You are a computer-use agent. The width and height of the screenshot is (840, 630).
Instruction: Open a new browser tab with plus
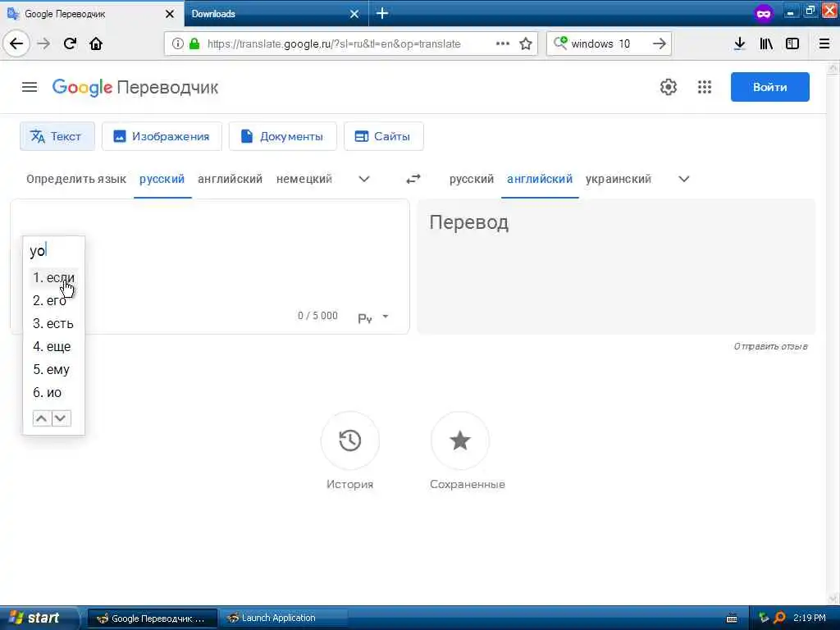[x=382, y=13]
